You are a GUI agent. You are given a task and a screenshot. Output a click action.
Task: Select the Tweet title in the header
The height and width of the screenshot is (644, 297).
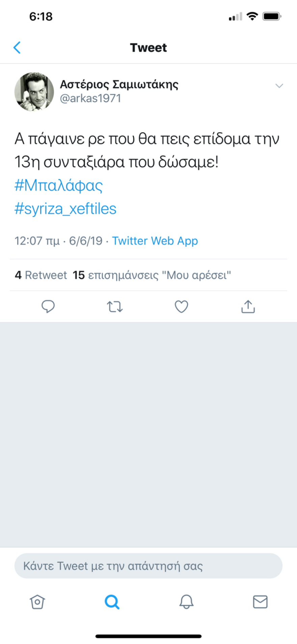[x=148, y=47]
